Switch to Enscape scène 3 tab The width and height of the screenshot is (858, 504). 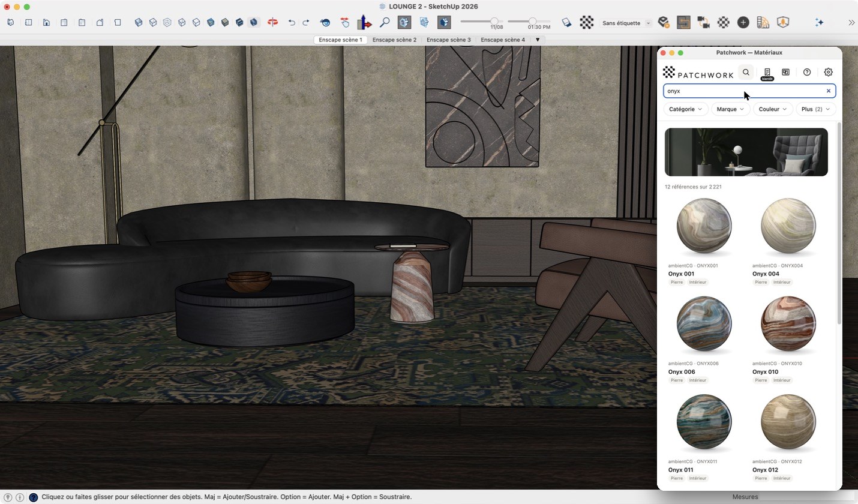[448, 40]
